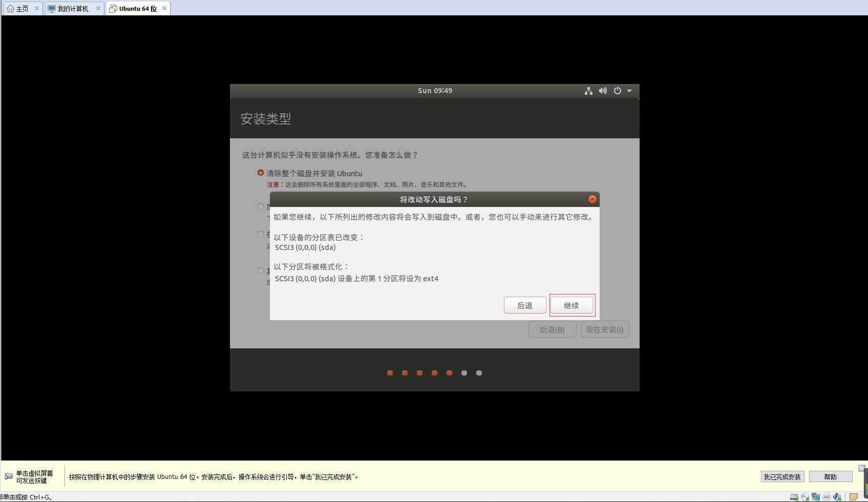Viewport: 868px width, 502px height.
Task: Click the hard disk device status icon
Action: click(x=794, y=497)
